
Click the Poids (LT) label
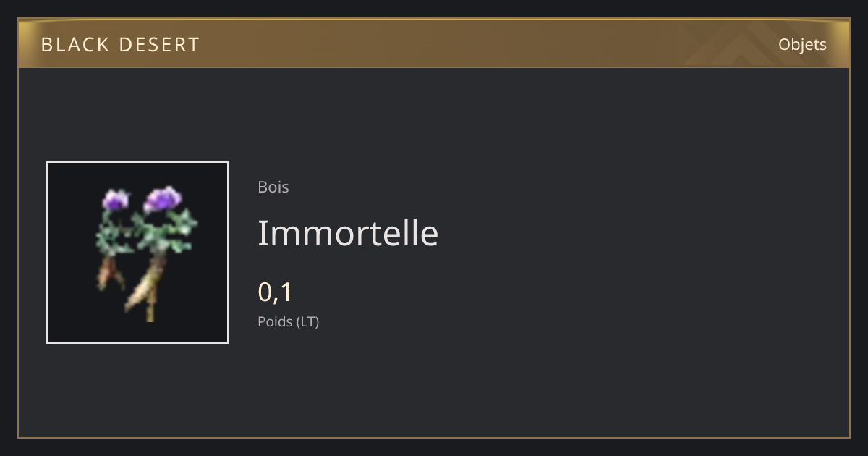[289, 321]
